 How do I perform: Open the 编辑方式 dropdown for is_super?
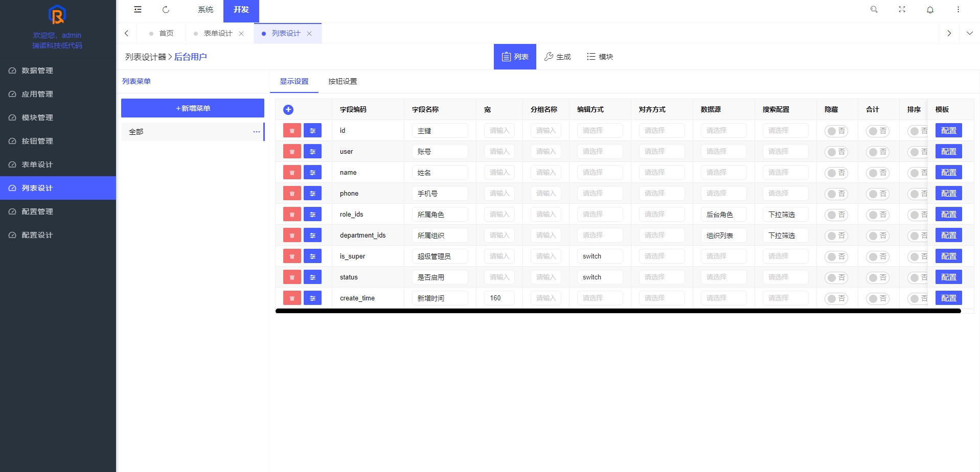(600, 256)
